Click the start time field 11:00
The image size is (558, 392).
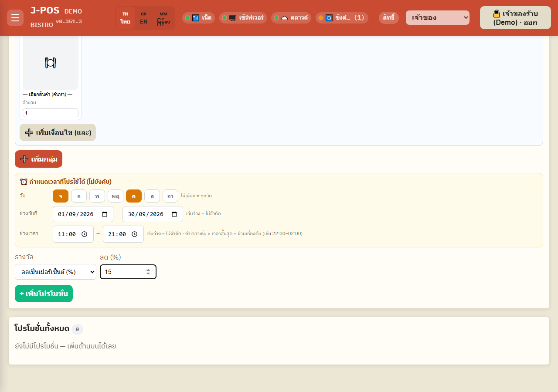click(73, 234)
